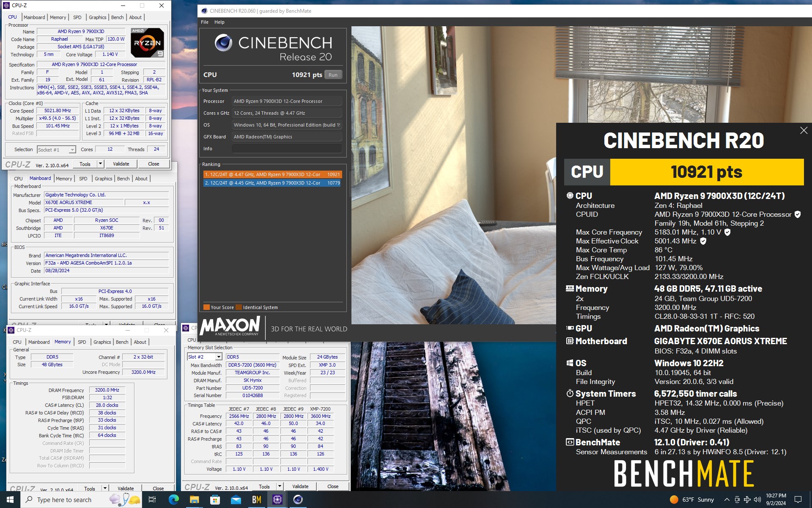The height and width of the screenshot is (508, 812).
Task: Click the 10921 pts yellow score banner
Action: (x=707, y=172)
